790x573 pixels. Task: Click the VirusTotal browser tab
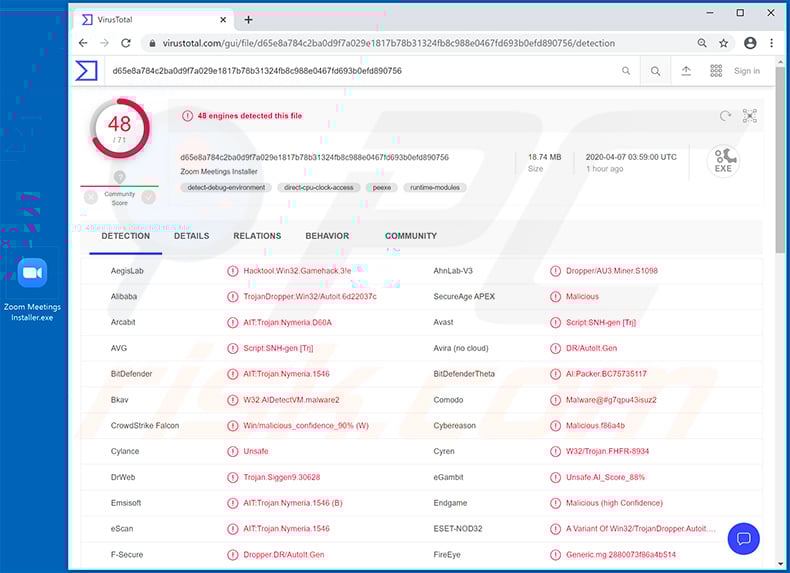pyautogui.click(x=154, y=20)
